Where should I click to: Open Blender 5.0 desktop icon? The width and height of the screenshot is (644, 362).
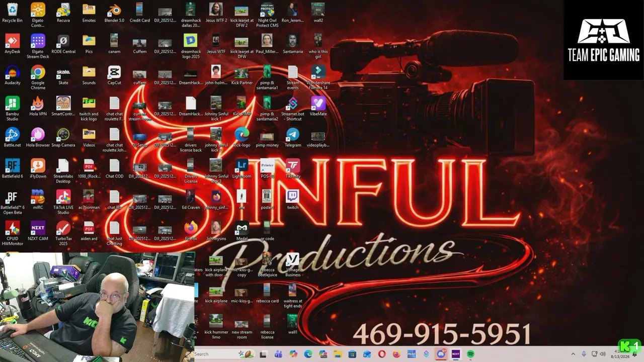point(114,13)
